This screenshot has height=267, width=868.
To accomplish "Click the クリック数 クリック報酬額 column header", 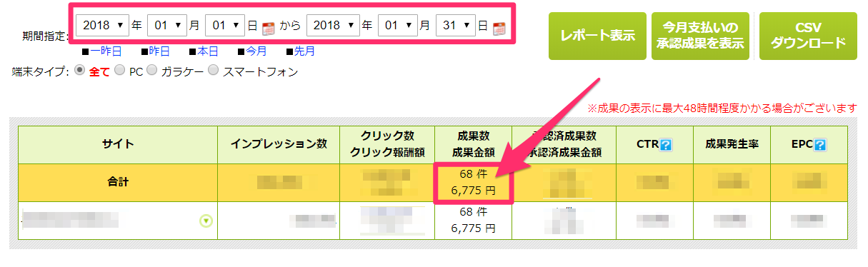I will (x=386, y=144).
